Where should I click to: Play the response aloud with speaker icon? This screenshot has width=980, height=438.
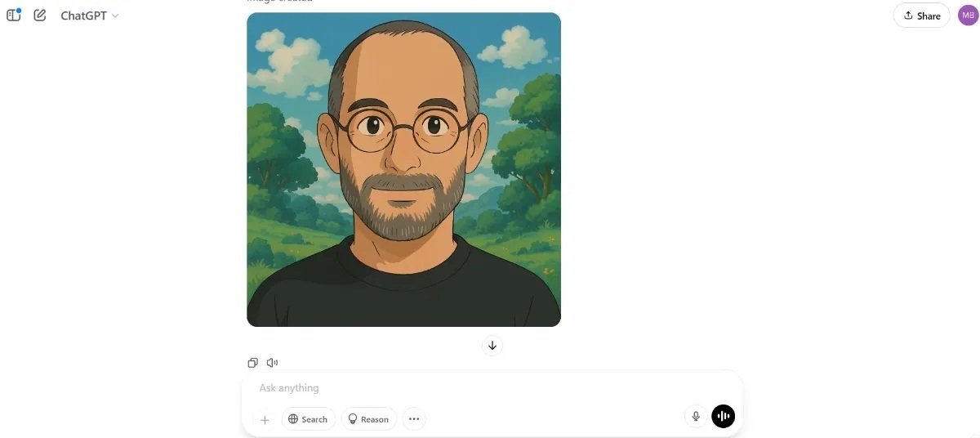272,363
